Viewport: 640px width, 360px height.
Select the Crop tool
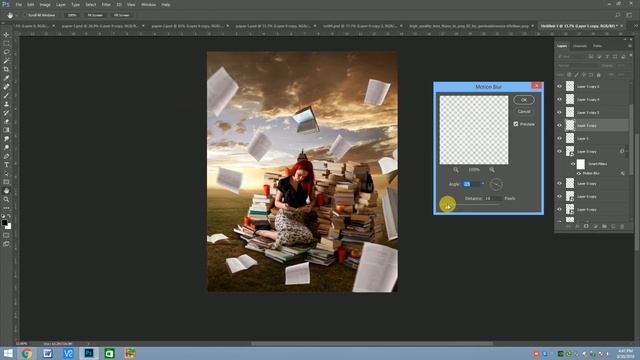click(6, 69)
